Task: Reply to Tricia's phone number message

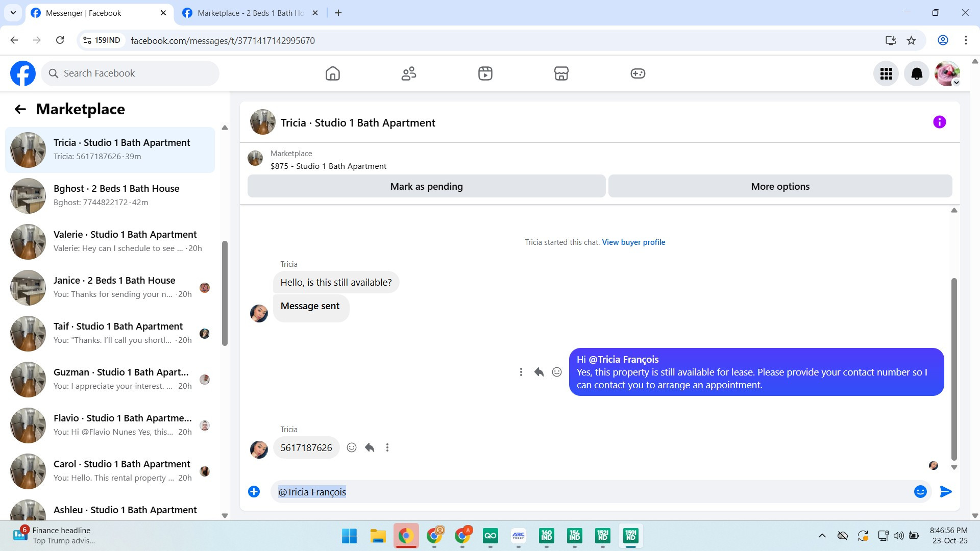Action: (x=370, y=447)
